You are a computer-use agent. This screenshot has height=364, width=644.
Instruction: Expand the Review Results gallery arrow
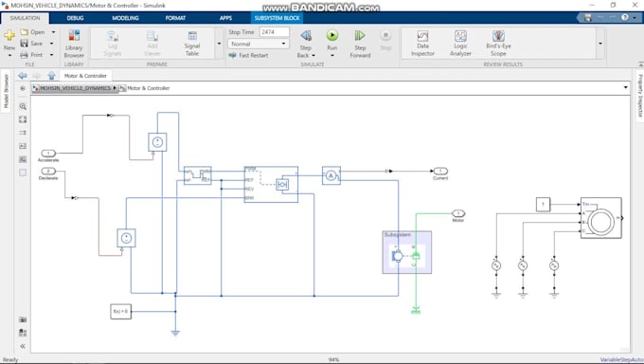point(600,44)
